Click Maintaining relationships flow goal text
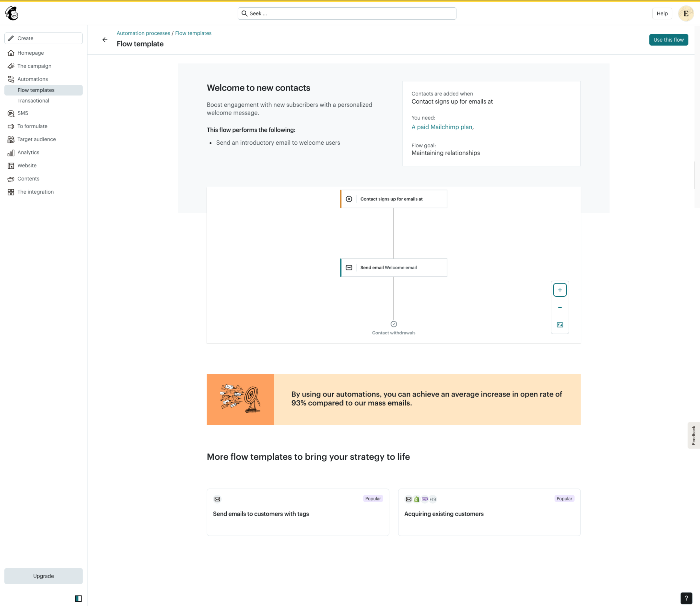 click(x=445, y=153)
